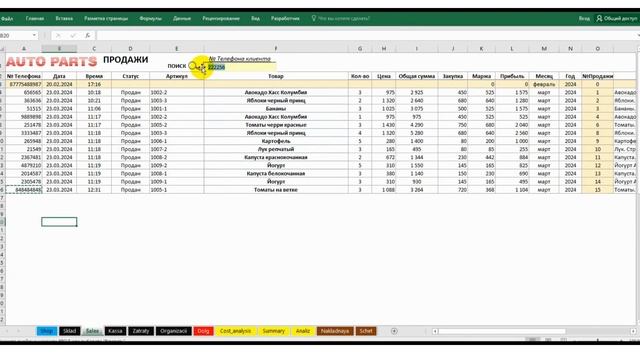This screenshot has width=640, height=360.
Task: Switch to the Organizacii sheet tab
Action: tap(173, 331)
